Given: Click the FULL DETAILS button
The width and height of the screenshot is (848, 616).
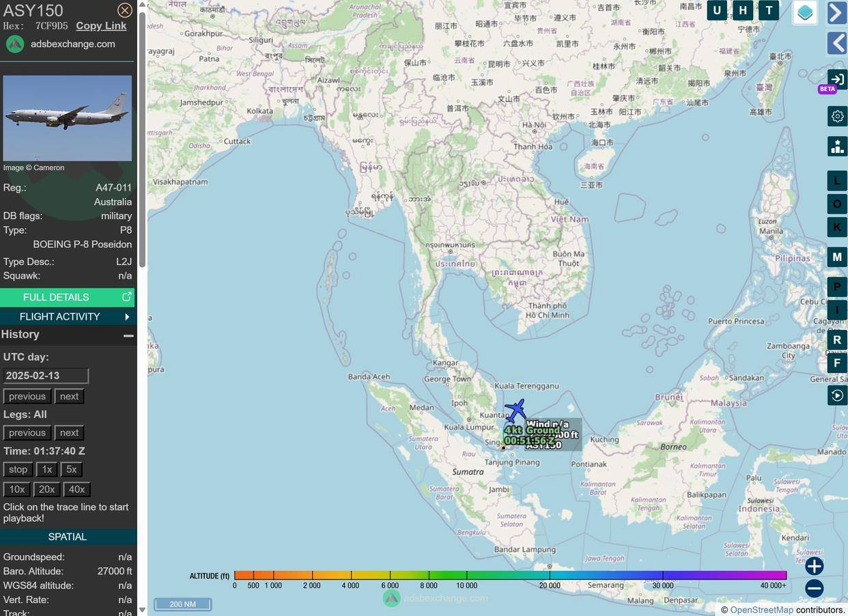Looking at the screenshot, I should coord(67,297).
